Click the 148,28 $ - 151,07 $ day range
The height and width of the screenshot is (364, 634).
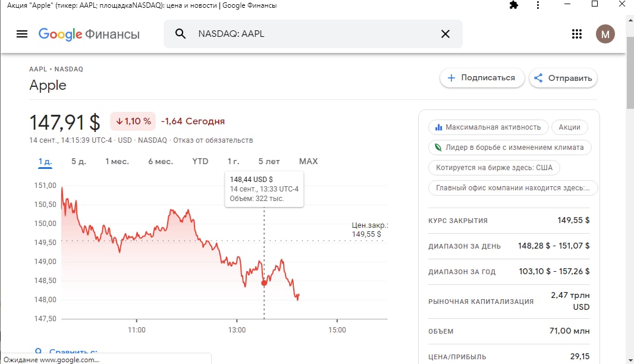click(554, 246)
